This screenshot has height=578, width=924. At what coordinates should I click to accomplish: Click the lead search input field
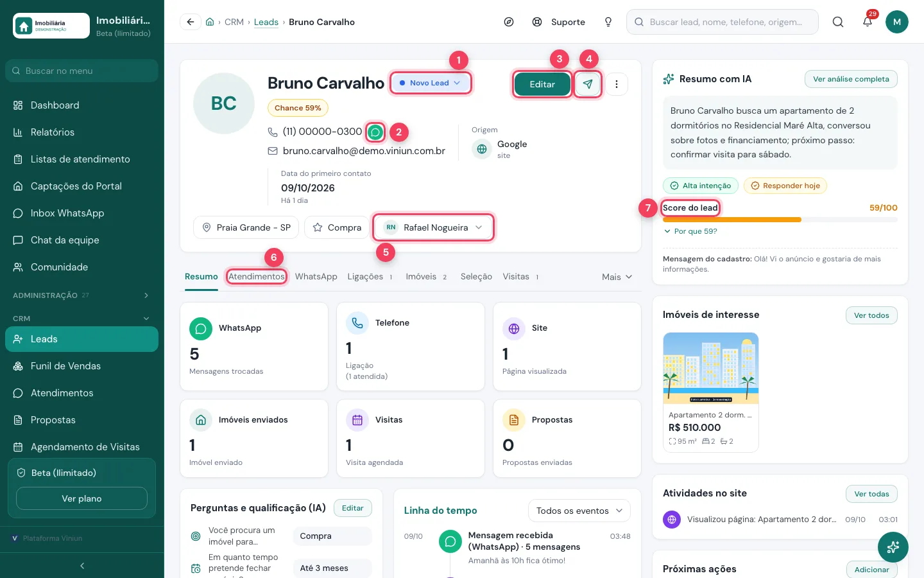pyautogui.click(x=723, y=22)
